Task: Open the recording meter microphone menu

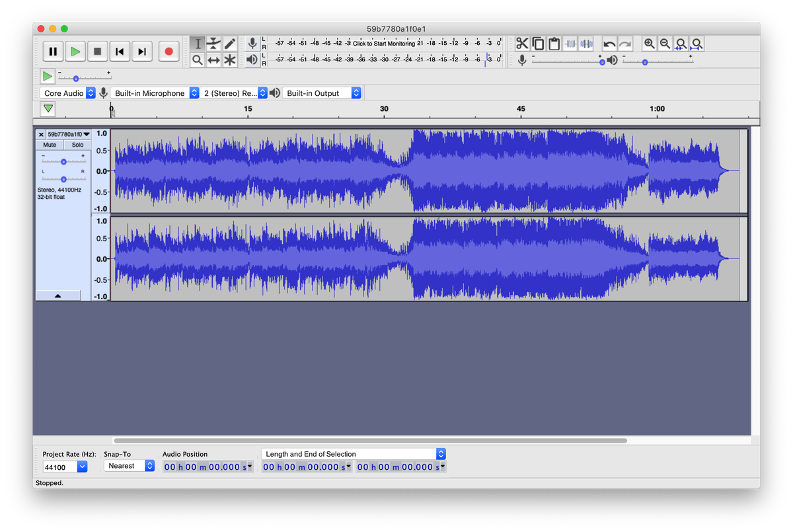Action: [252, 44]
